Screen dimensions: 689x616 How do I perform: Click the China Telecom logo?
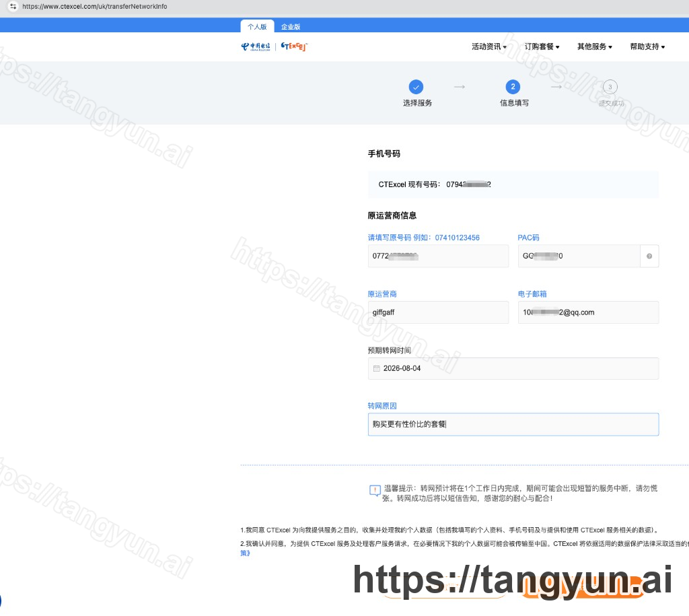coord(256,46)
